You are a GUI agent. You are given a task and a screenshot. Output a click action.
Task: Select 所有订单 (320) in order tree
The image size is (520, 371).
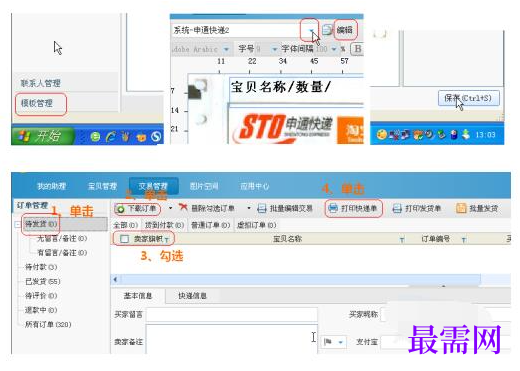click(48, 324)
